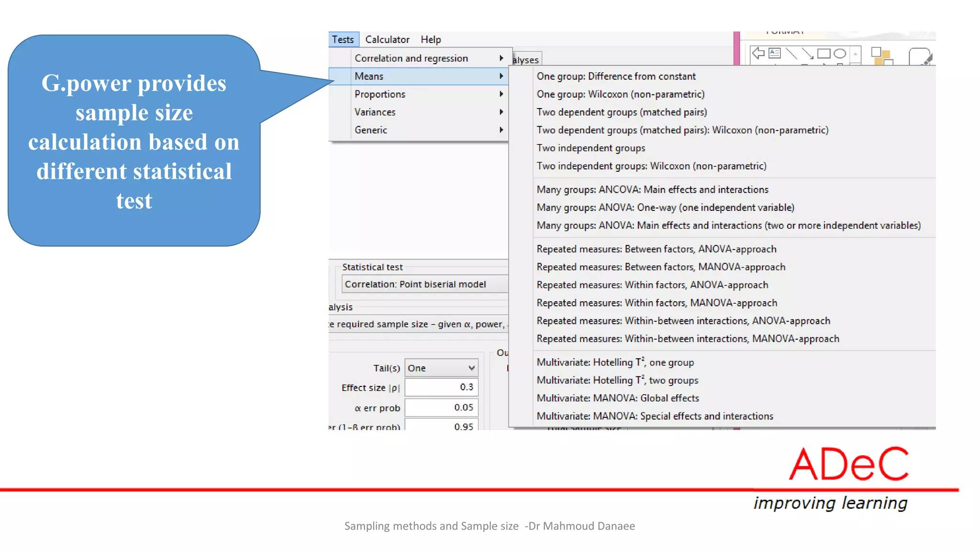Open the Tail(s) dropdown
Image resolution: width=980 pixels, height=551 pixels.
click(x=441, y=368)
